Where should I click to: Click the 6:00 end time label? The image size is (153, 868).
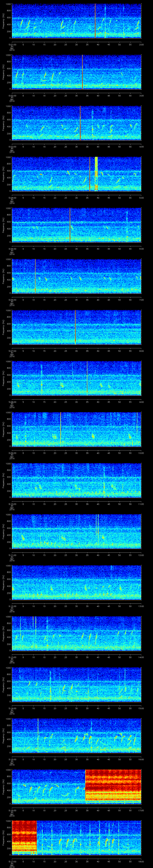click(141, 249)
